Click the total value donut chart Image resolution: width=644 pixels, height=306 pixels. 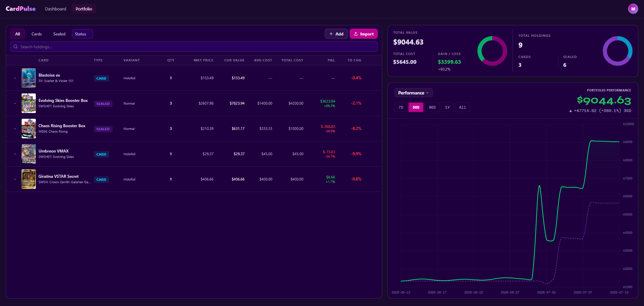pos(492,51)
